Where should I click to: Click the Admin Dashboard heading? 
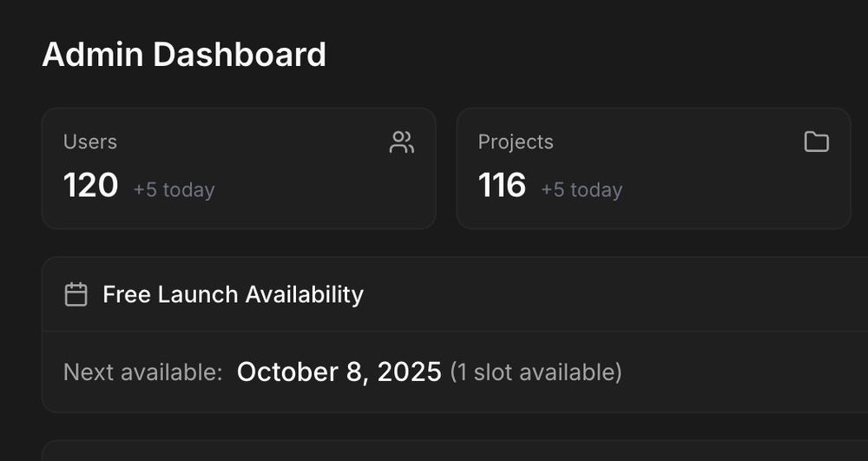click(x=184, y=55)
